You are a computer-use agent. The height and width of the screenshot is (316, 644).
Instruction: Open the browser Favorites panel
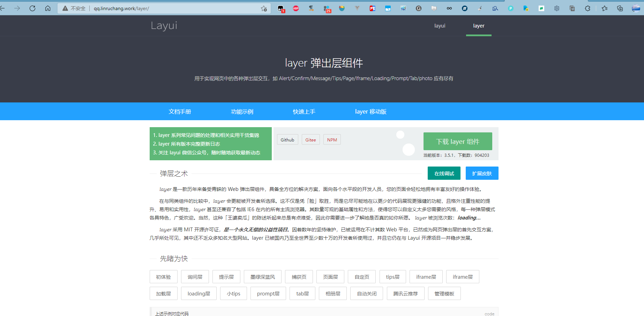point(604,8)
